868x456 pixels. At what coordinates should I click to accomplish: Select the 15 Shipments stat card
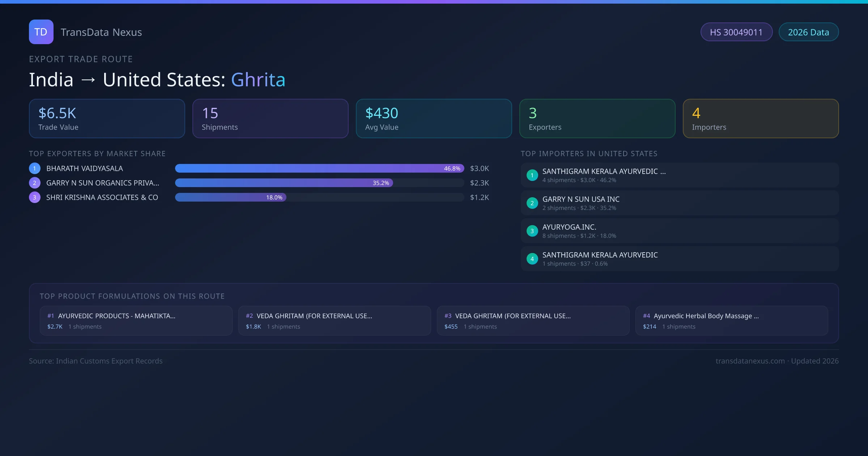(270, 118)
